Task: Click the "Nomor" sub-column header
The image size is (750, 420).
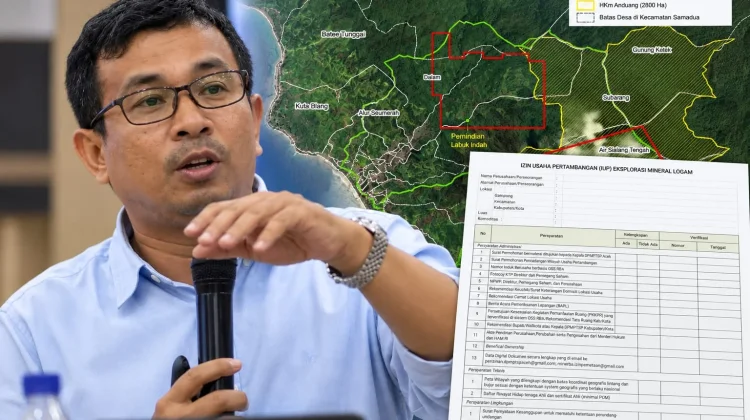Action: [678, 245]
